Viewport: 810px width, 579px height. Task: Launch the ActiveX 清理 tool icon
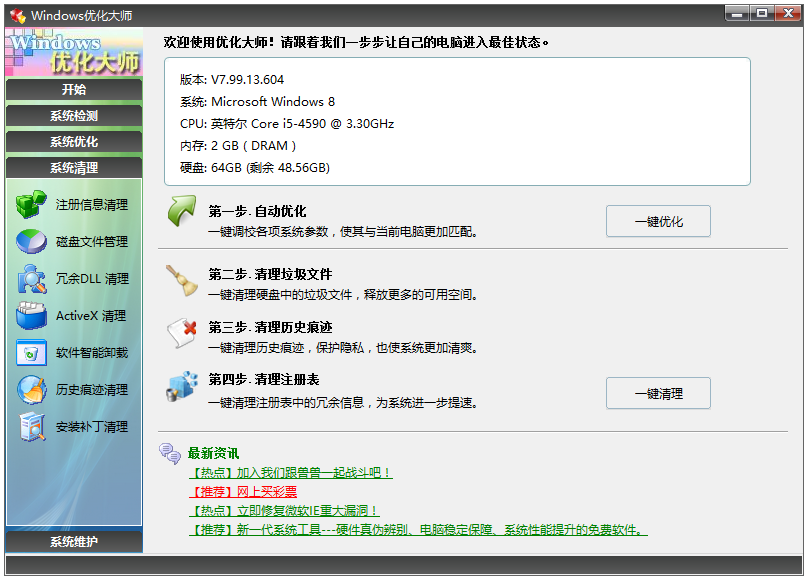point(31,315)
